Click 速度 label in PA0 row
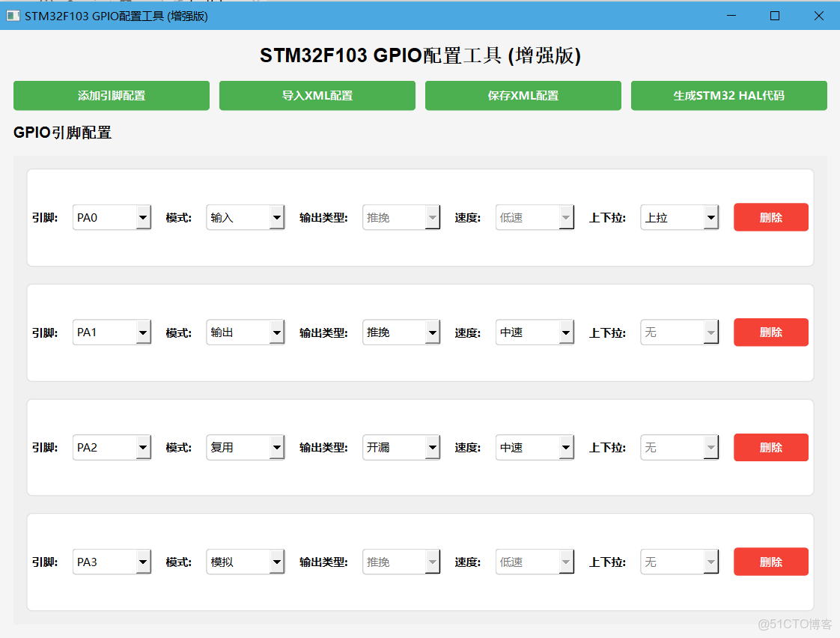Image resolution: width=840 pixels, height=638 pixels. point(468,217)
